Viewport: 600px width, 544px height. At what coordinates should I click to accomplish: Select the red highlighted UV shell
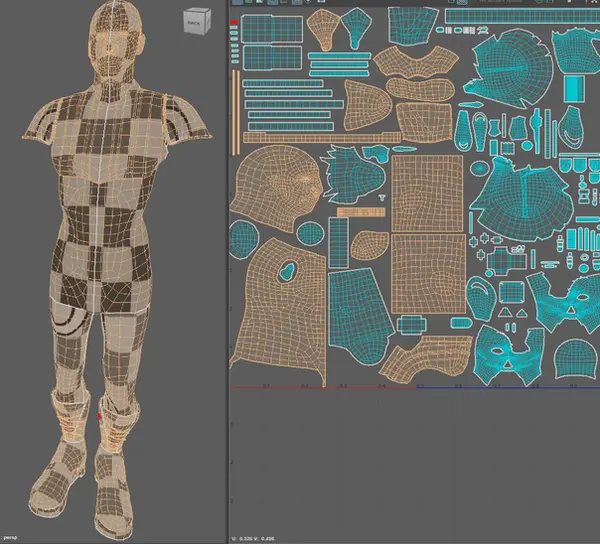(x=234, y=22)
